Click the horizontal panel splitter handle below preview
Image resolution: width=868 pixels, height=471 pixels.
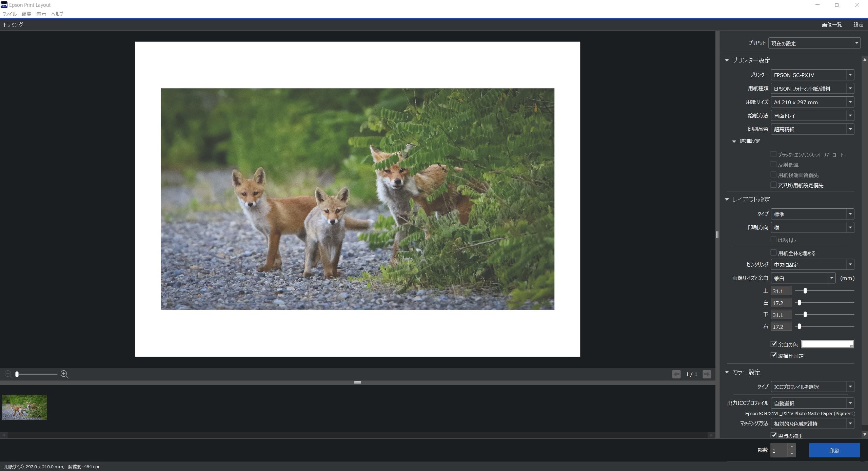pyautogui.click(x=357, y=382)
